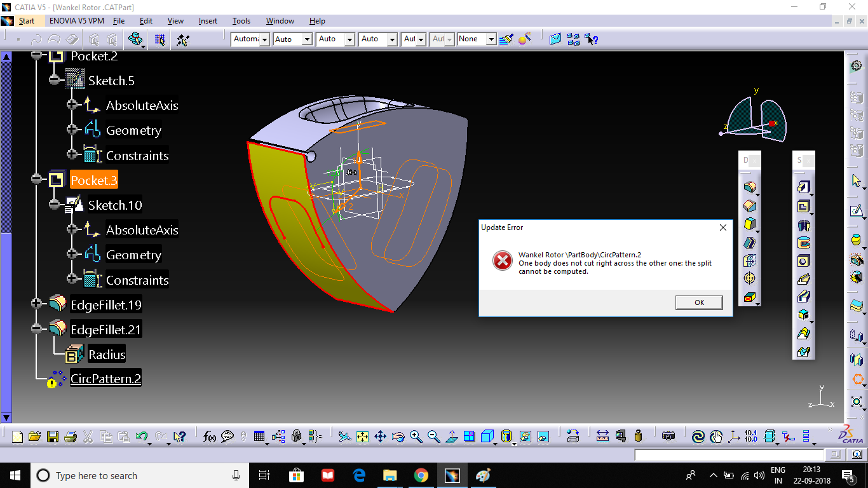The image size is (868, 488).
Task: Select the Shell tool icon
Action: pyautogui.click(x=750, y=242)
